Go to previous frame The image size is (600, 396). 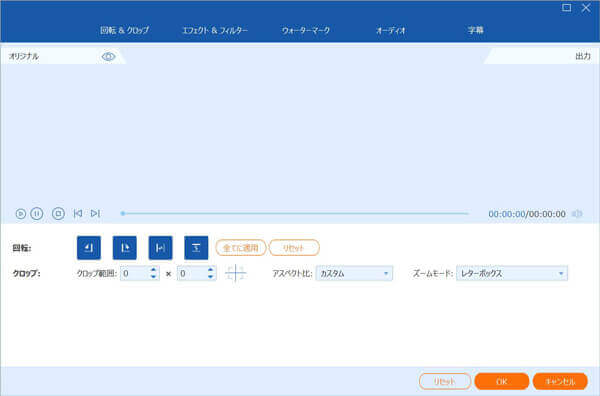point(78,213)
